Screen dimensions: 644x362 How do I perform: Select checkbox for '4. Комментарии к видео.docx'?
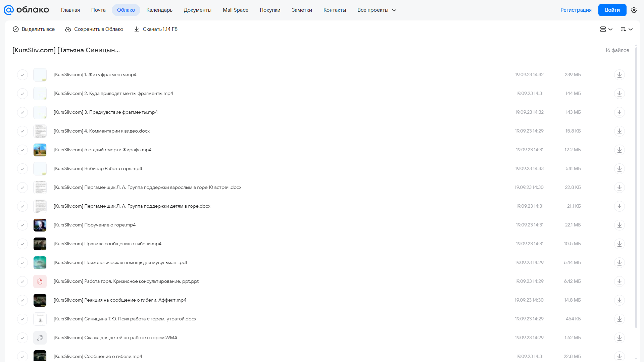22,131
